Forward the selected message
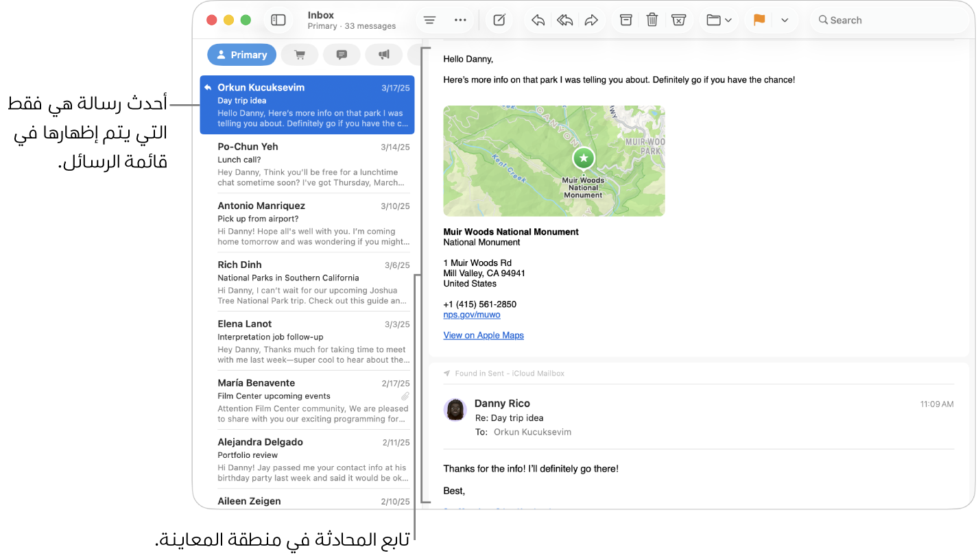978x560 pixels. pos(591,21)
